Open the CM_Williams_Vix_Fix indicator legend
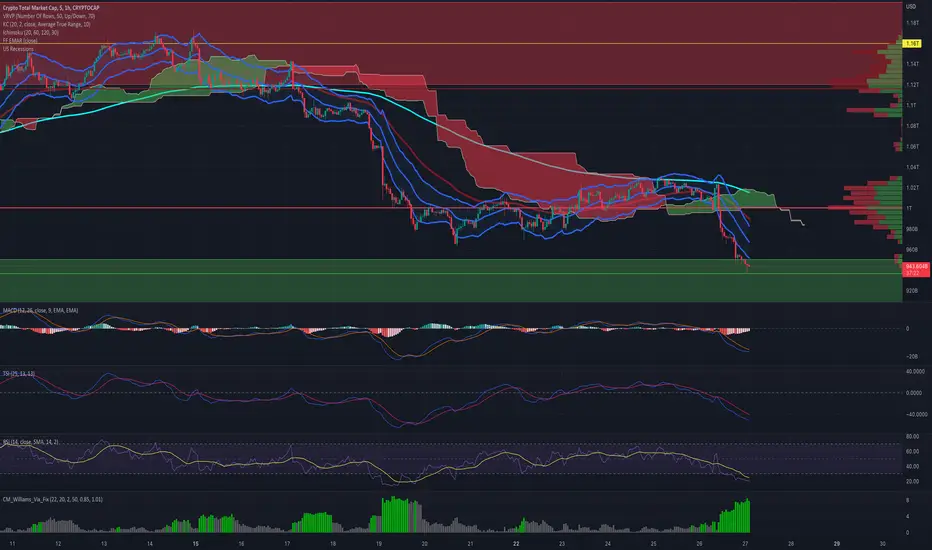 point(52,499)
